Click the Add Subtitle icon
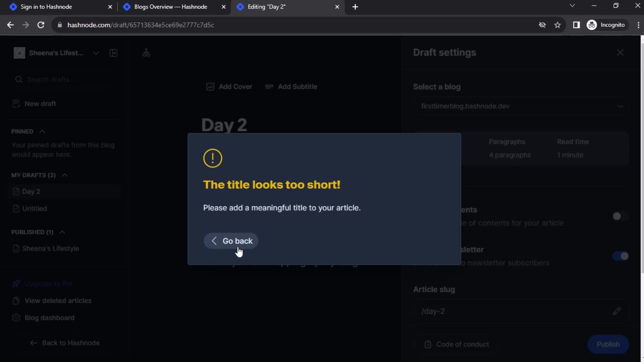This screenshot has height=362, width=644. [x=269, y=86]
